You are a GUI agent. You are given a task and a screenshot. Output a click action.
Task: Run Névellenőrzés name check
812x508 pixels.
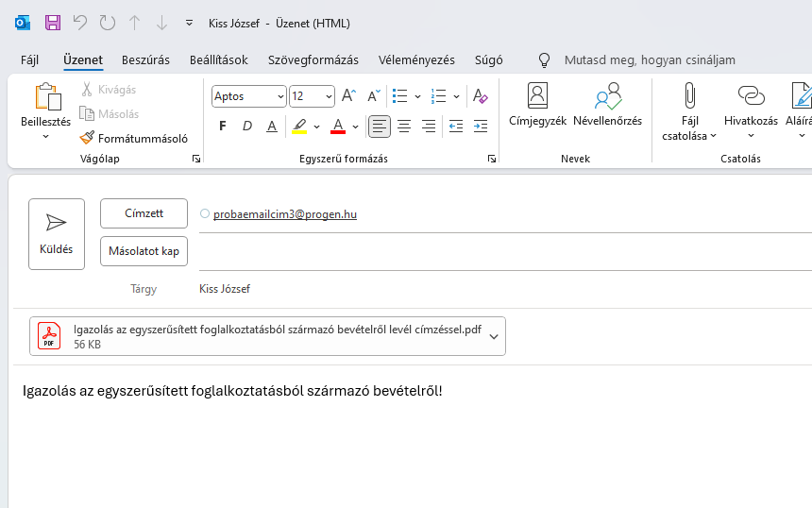click(x=607, y=106)
